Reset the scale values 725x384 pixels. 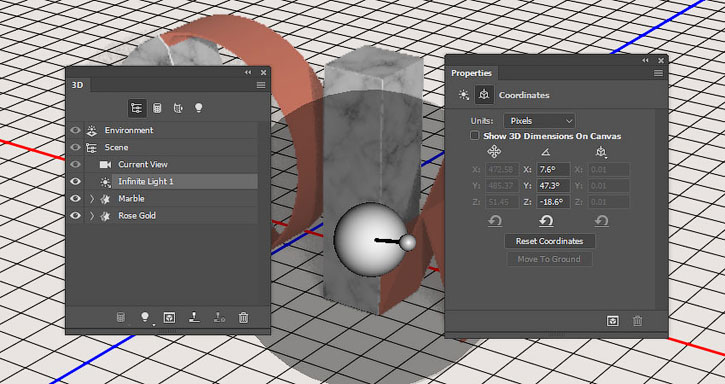(x=601, y=222)
